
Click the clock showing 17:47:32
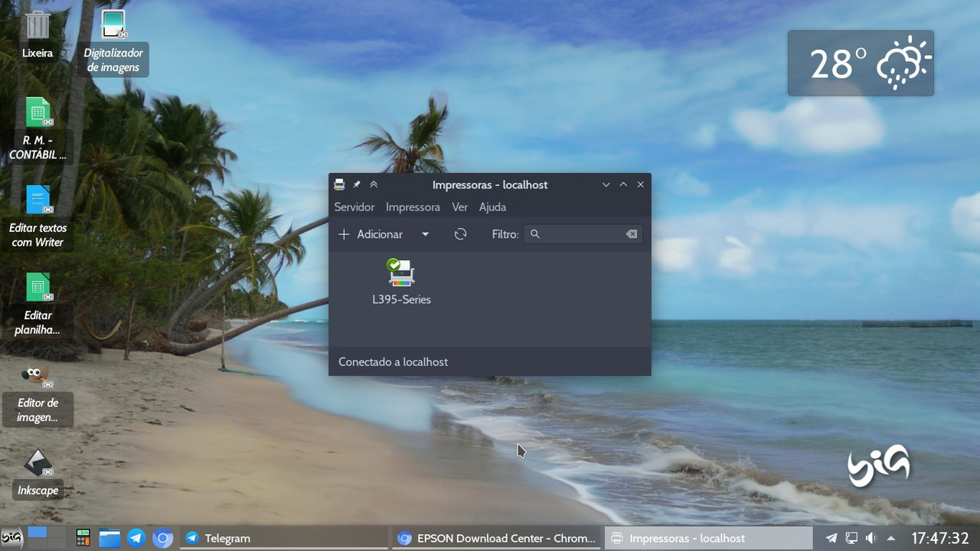[940, 538]
